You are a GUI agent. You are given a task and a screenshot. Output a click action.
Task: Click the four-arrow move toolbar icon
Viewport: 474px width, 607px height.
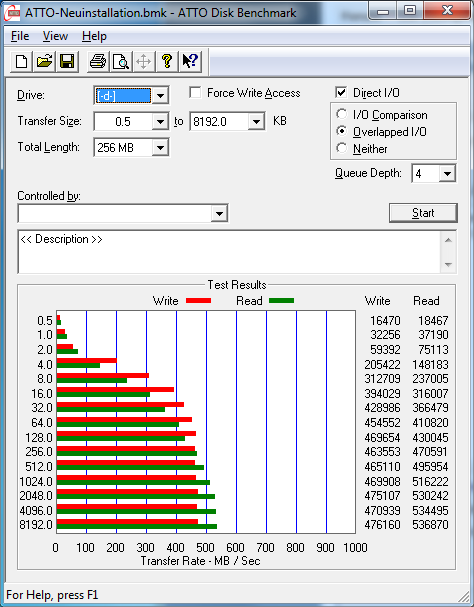(143, 62)
